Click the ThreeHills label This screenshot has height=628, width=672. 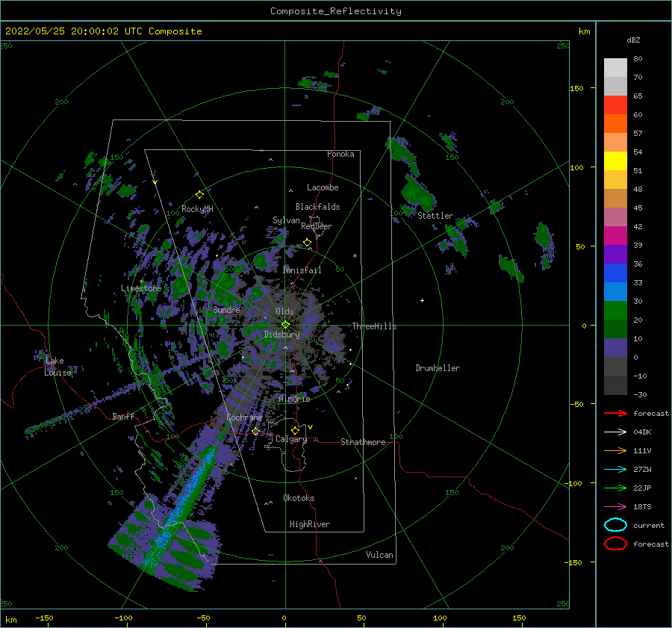(x=374, y=326)
